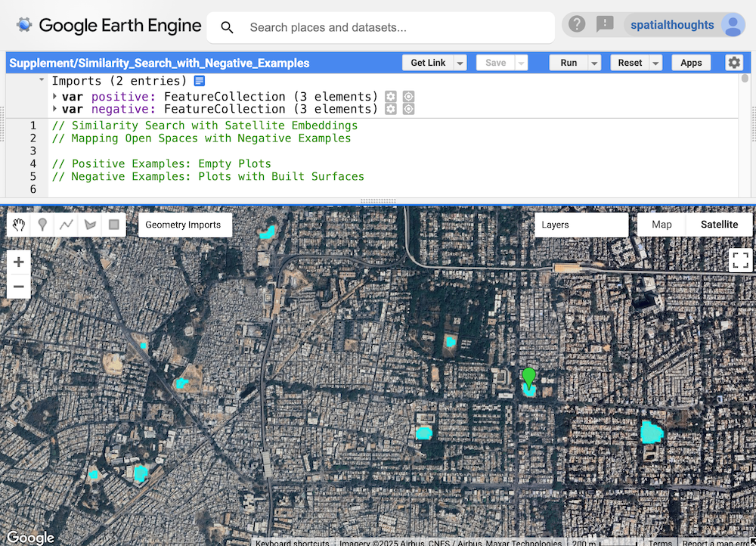The height and width of the screenshot is (546, 756).
Task: Select the draw line tool
Action: (67, 225)
